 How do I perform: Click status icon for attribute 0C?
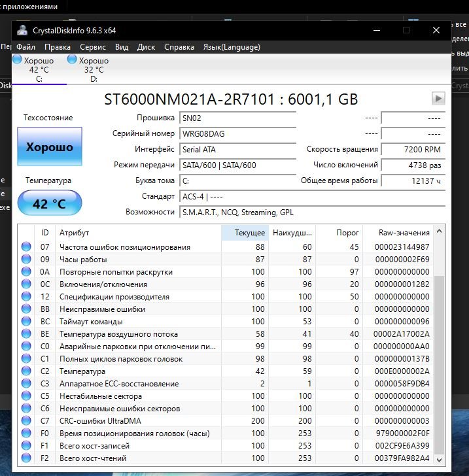click(26, 284)
